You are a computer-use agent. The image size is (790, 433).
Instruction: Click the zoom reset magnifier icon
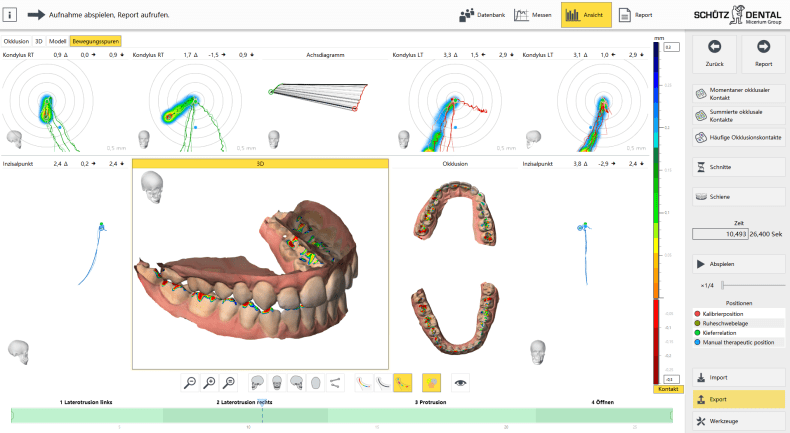[x=229, y=383]
